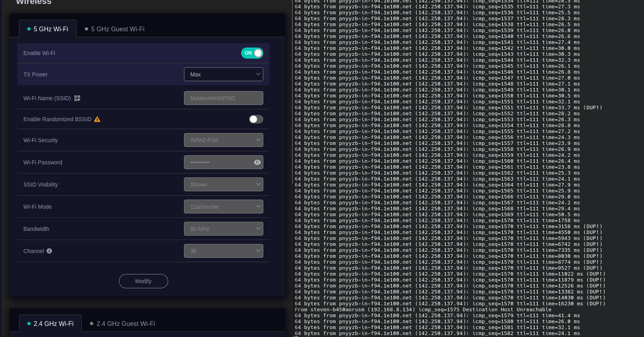
Task: Reveal the Wi-Fi password with the eye icon
Action: [257, 162]
